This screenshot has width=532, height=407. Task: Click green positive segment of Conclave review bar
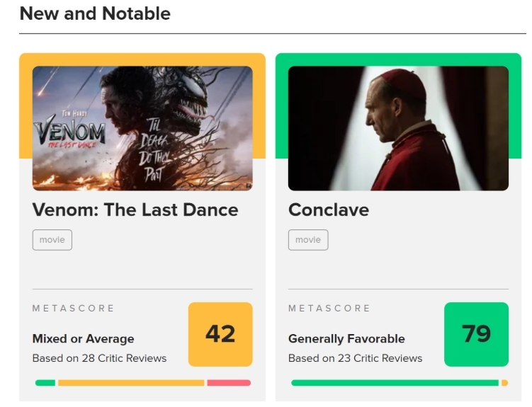395,383
